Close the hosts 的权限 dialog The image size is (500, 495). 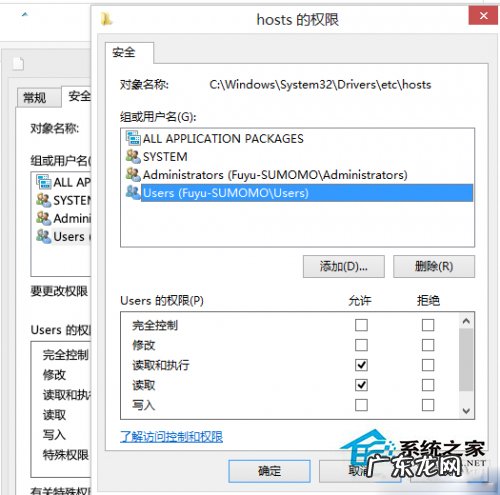[483, 15]
